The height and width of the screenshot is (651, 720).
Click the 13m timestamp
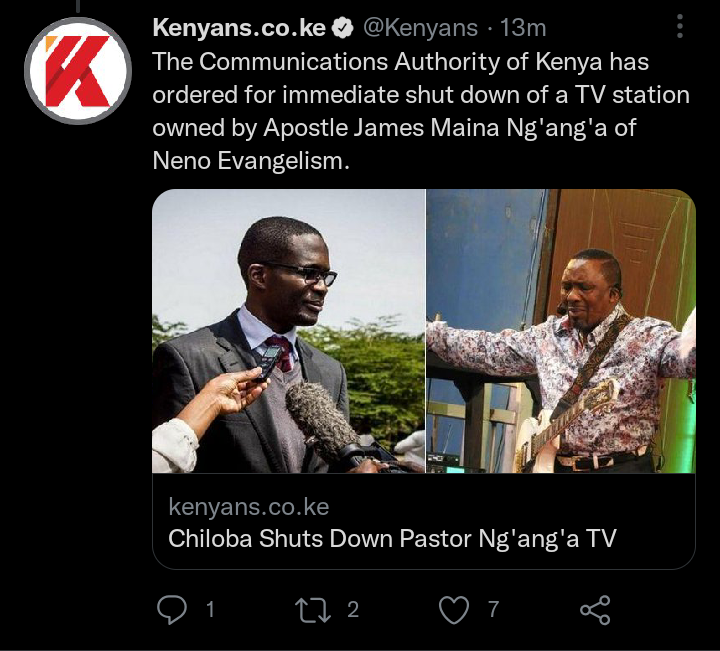[523, 28]
